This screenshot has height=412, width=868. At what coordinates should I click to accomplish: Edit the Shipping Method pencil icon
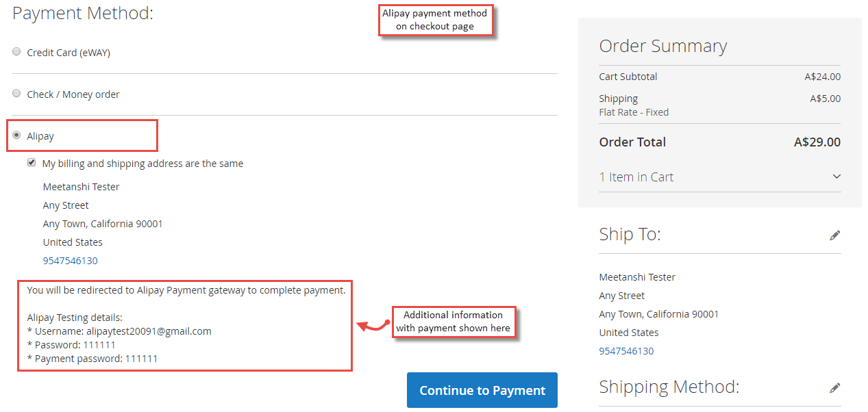(834, 388)
